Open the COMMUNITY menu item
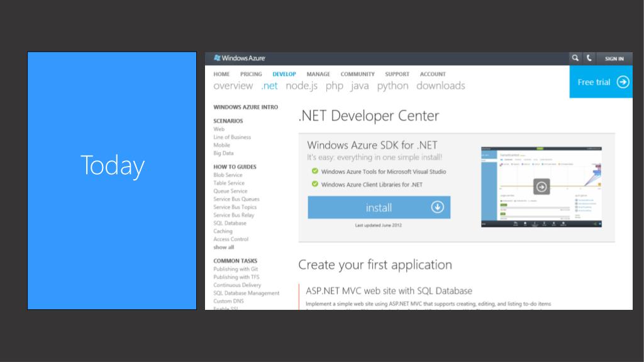This screenshot has height=362, width=644. [357, 74]
